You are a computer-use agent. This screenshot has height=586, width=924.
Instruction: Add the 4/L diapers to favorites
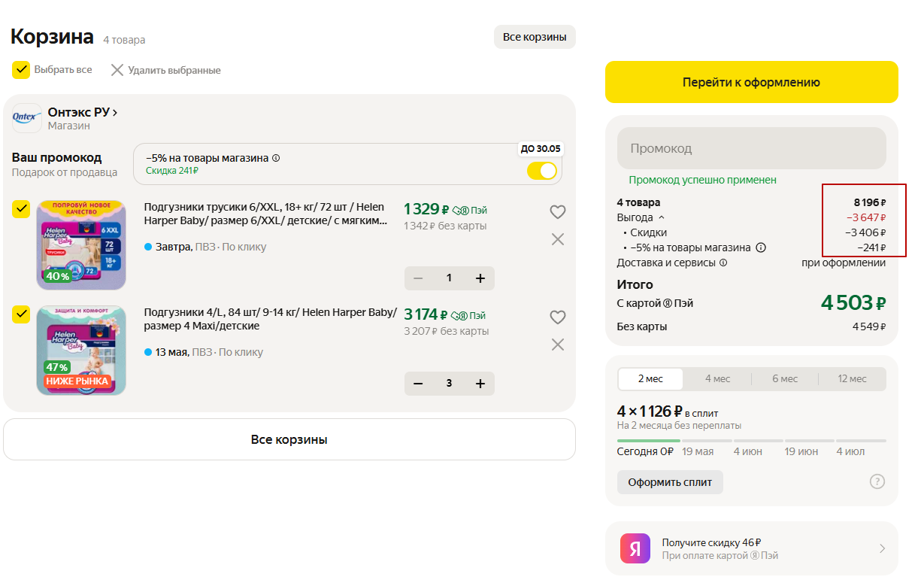pos(557,317)
